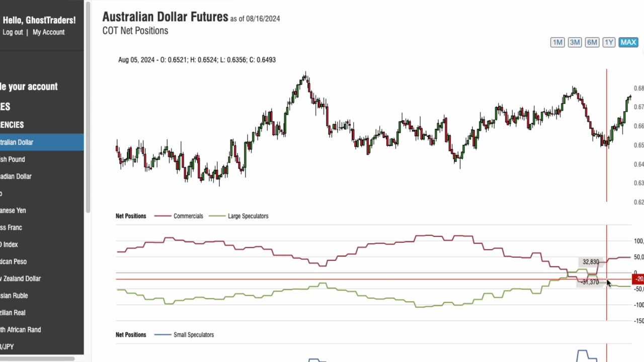The width and height of the screenshot is (644, 362).
Task: Open Mexican Peso in the sidebar
Action: [x=42, y=261]
